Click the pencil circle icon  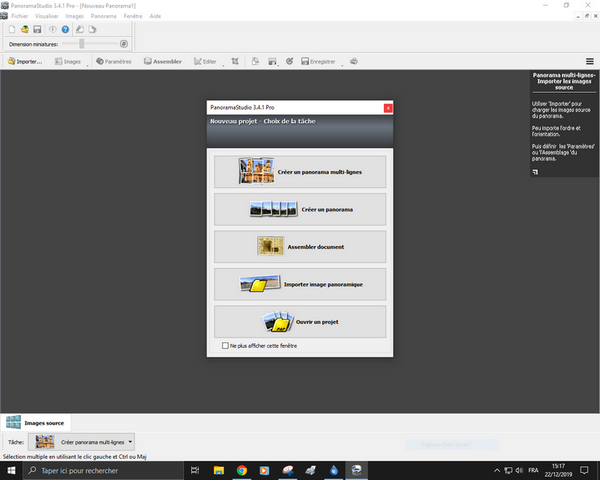pos(290,61)
